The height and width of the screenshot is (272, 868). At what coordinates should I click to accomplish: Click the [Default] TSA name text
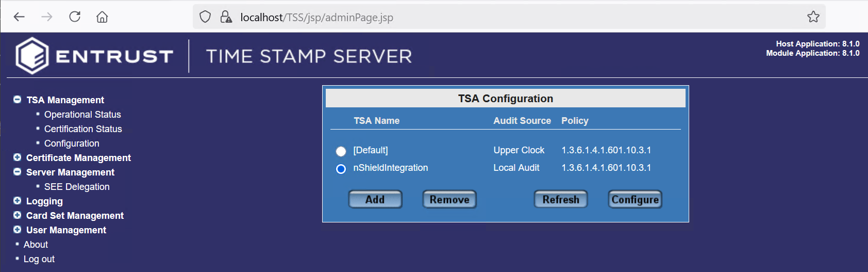tap(371, 150)
